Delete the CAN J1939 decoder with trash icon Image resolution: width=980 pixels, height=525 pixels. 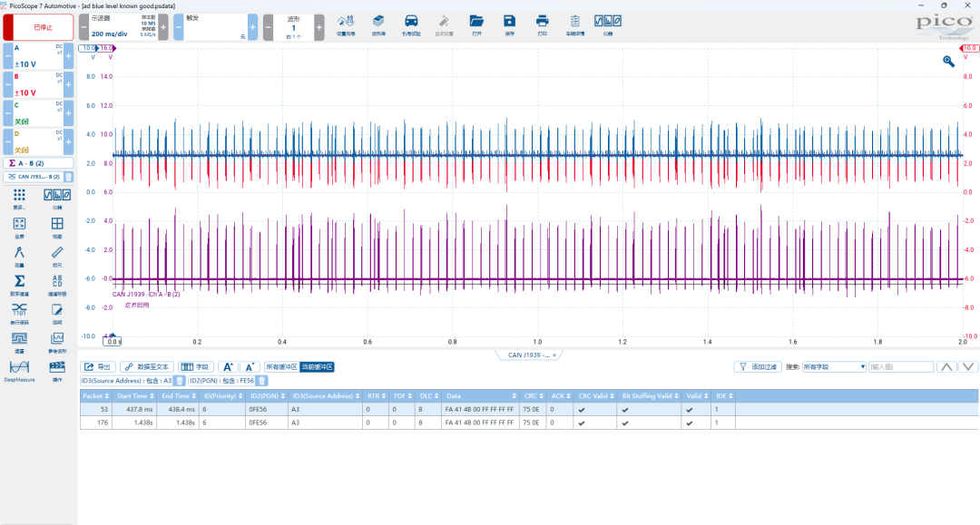pyautogui.click(x=68, y=177)
